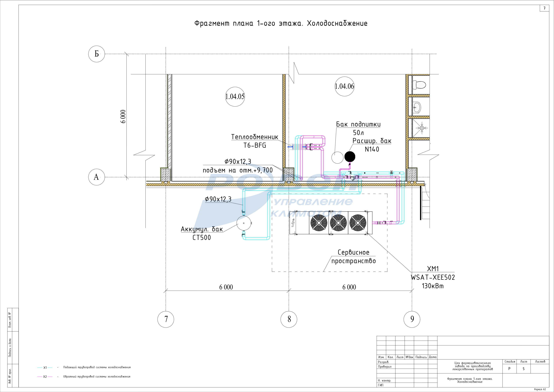Click the shower drain symbol
This screenshot has width=554, height=392.
[x=422, y=128]
